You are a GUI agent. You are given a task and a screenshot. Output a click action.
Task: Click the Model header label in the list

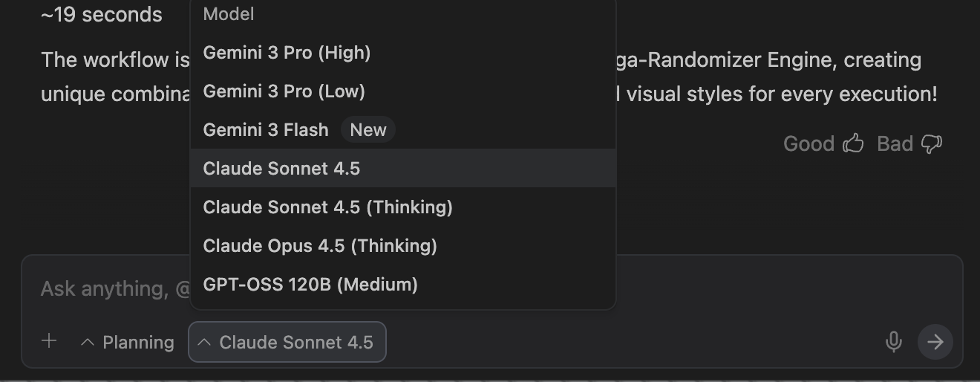pos(228,14)
